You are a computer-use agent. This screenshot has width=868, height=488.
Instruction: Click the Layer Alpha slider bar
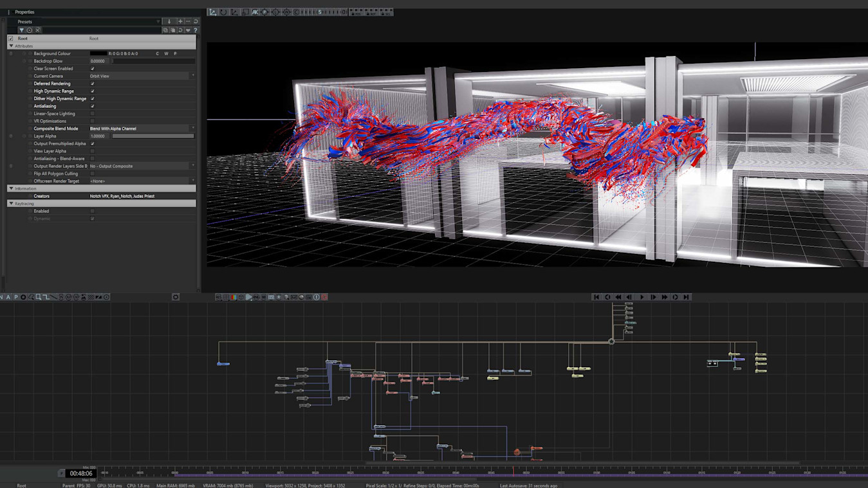153,136
